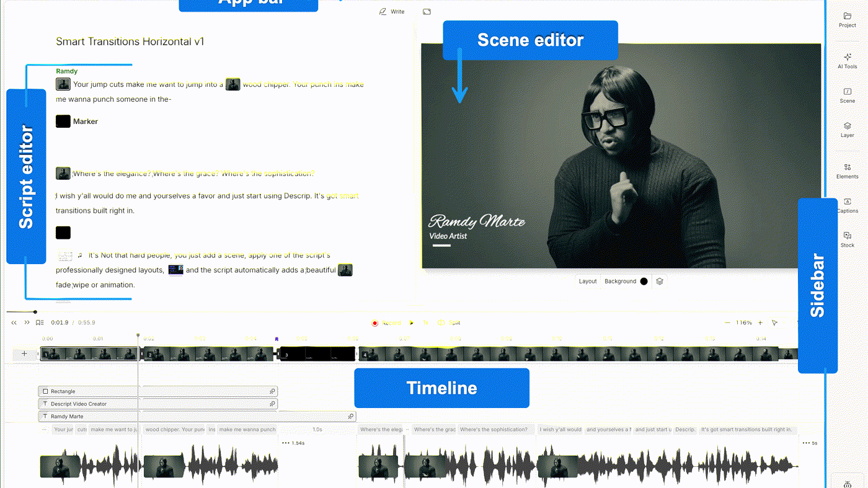Select scene 2 in the timeline filmstrip

(x=208, y=354)
